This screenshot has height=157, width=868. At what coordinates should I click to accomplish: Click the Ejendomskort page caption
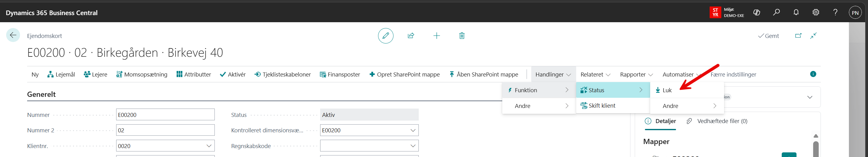(x=44, y=36)
